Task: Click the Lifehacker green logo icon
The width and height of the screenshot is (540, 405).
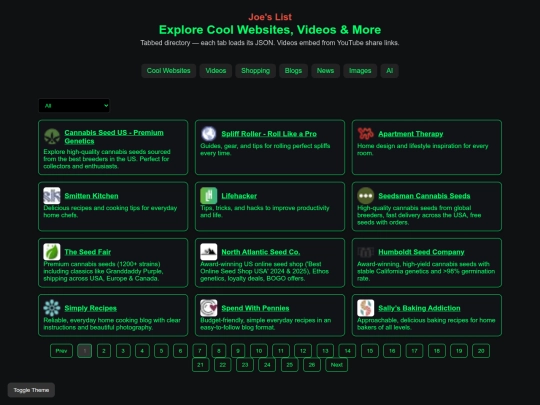Action: click(x=209, y=196)
